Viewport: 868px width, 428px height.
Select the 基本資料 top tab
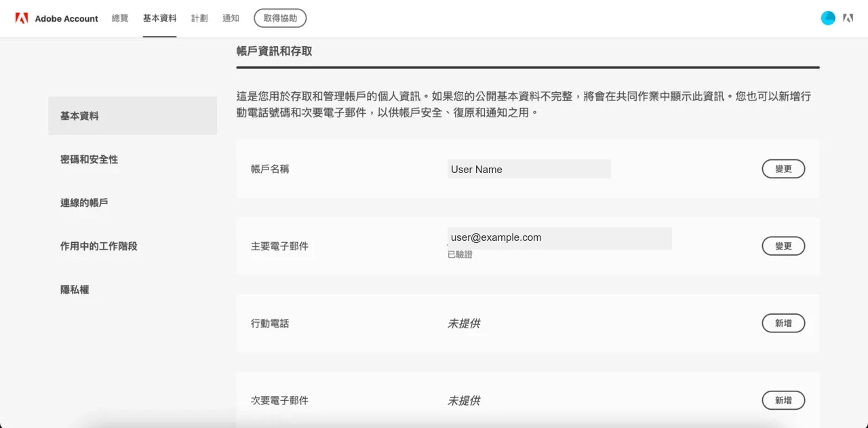(159, 18)
